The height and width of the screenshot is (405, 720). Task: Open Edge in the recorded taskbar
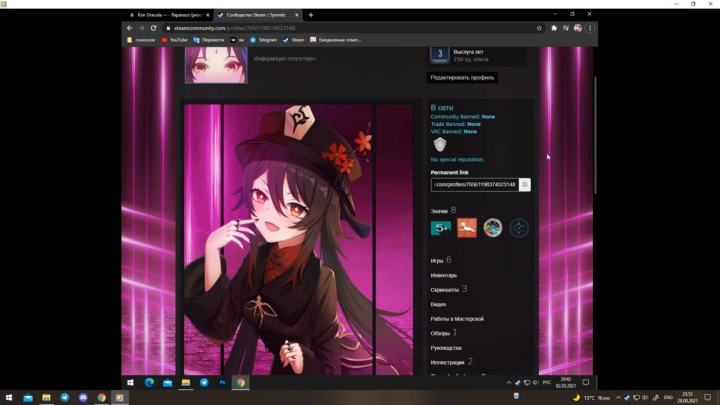[149, 382]
